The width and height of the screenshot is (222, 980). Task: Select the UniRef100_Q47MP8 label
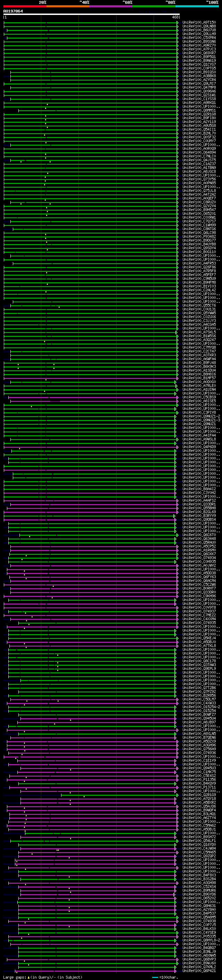click(199, 88)
